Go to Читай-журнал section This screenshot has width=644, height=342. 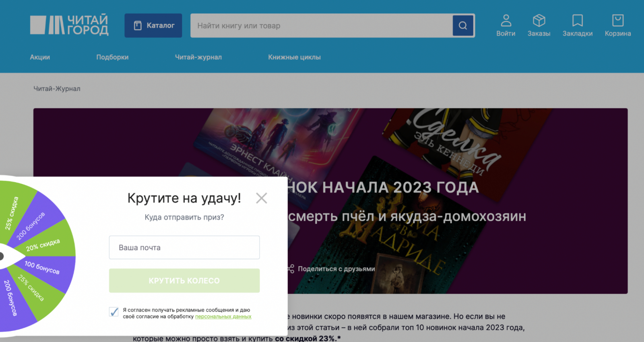(x=198, y=57)
